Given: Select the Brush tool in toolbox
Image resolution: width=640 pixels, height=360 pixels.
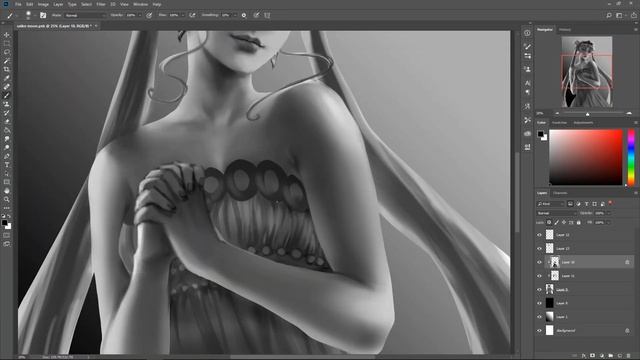Looking at the screenshot, I should (7, 96).
